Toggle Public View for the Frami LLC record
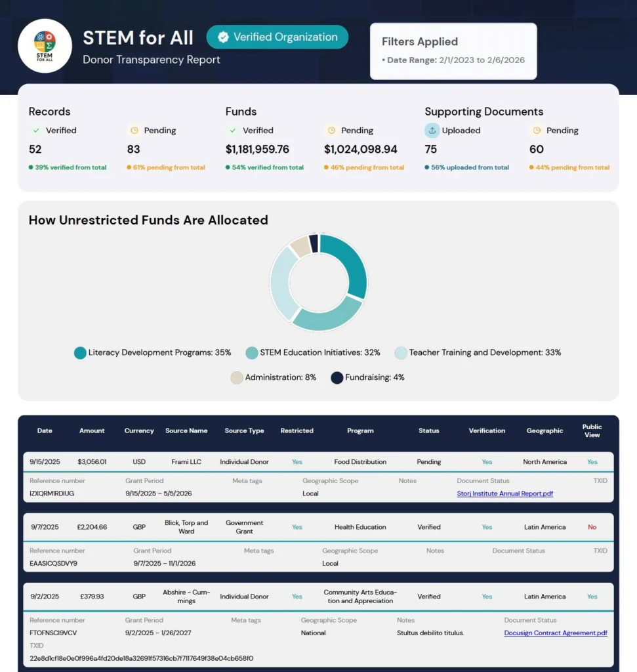637x672 pixels. [592, 461]
